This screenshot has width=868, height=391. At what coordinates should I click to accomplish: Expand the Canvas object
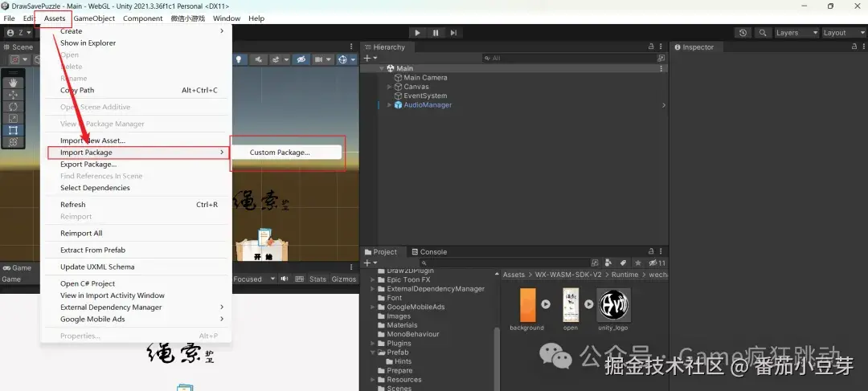(x=389, y=87)
